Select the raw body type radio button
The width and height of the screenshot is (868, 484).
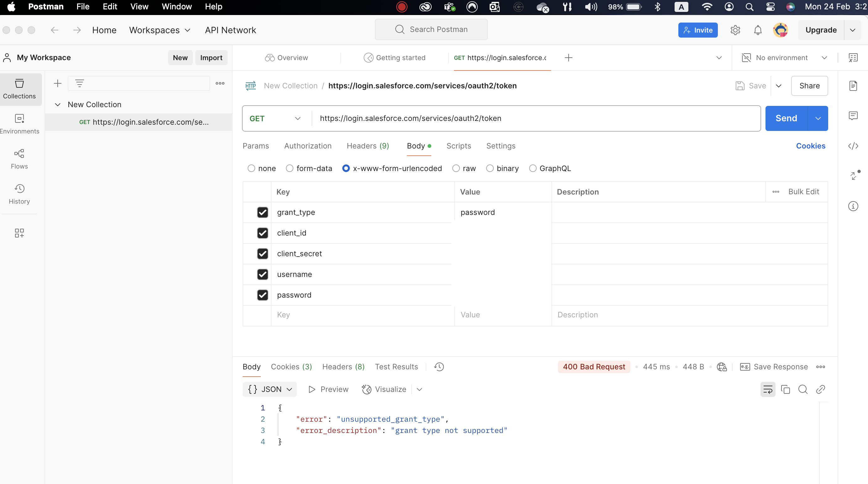pos(456,169)
